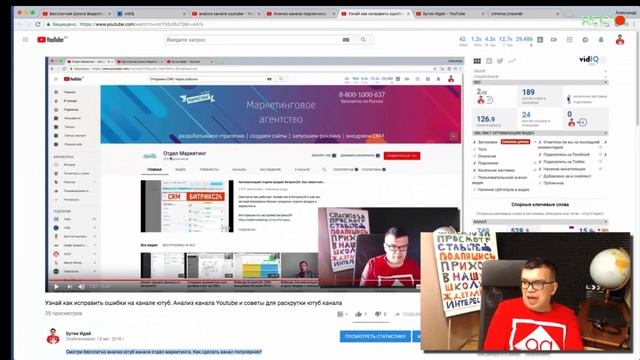Click the share on Facebook checklist item
Screen dimensions: 640x360
(566, 154)
